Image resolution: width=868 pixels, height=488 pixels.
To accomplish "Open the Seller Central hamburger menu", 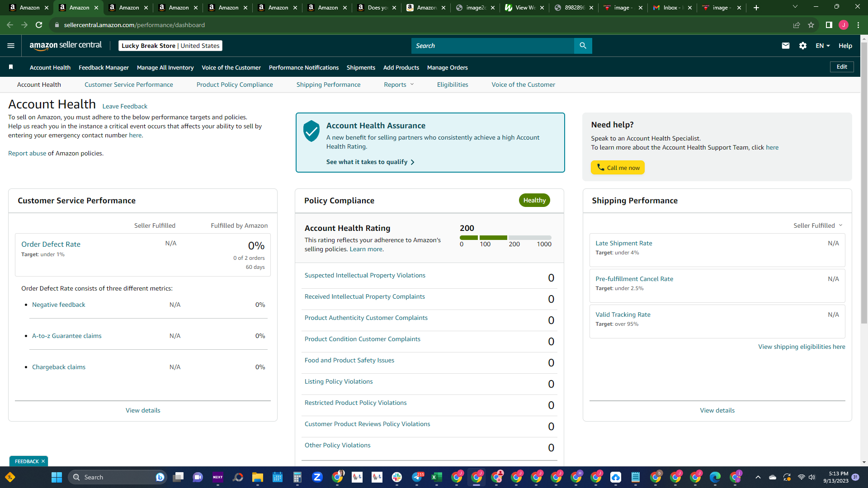I will pyautogui.click(x=11, y=46).
